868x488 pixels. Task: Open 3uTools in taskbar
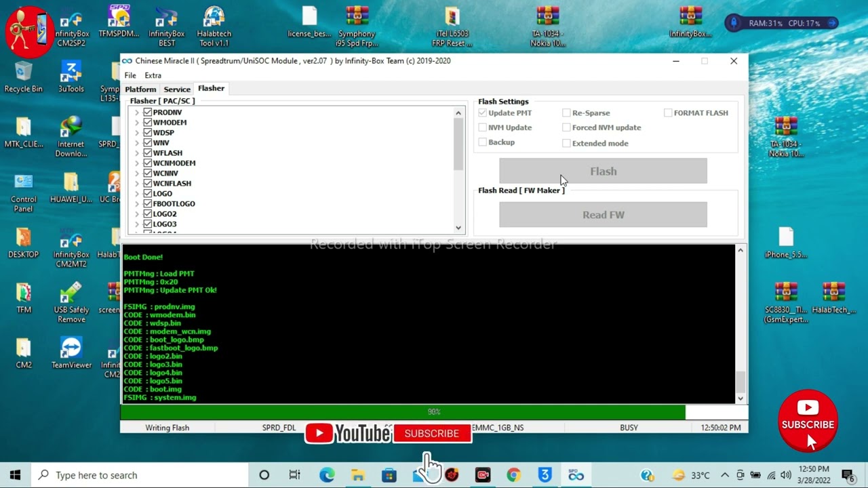click(x=545, y=475)
